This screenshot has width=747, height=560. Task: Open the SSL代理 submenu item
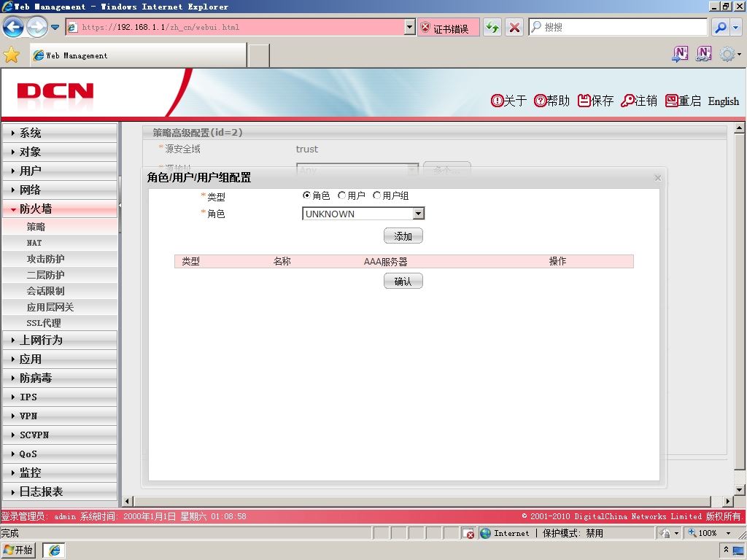point(60,323)
